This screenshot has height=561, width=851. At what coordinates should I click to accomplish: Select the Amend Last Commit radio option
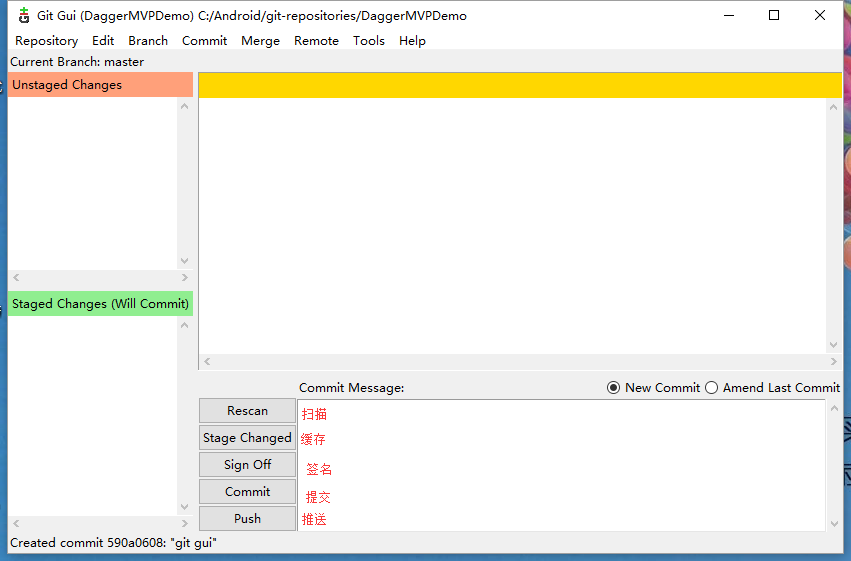tap(773, 387)
